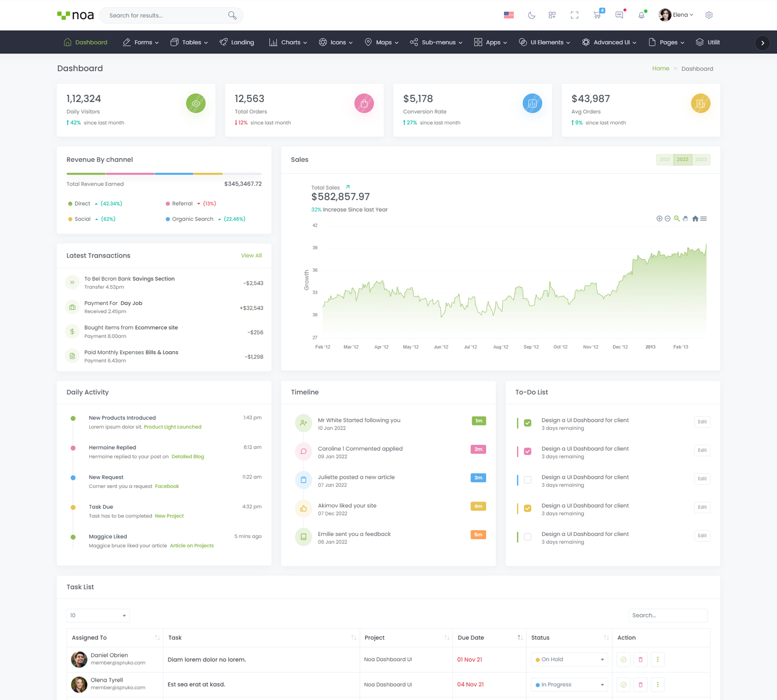Viewport: 777px width, 700px height.
Task: Click chart zoom-in plus icon
Action: pyautogui.click(x=659, y=219)
